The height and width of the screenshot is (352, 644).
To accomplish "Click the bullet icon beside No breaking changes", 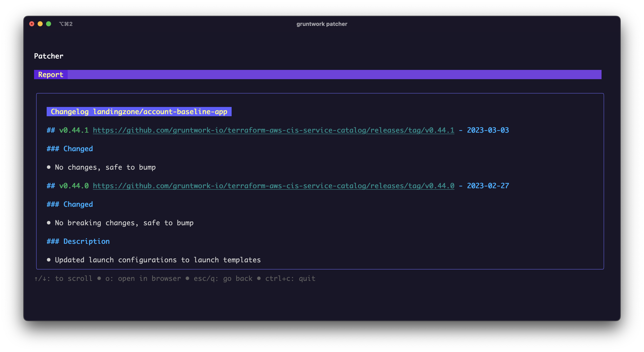I will click(x=49, y=223).
